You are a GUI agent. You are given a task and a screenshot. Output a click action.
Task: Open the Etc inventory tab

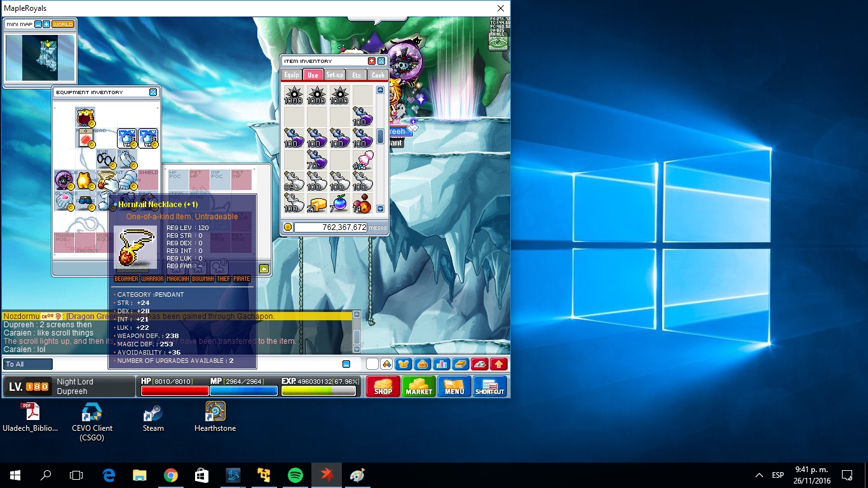(356, 74)
